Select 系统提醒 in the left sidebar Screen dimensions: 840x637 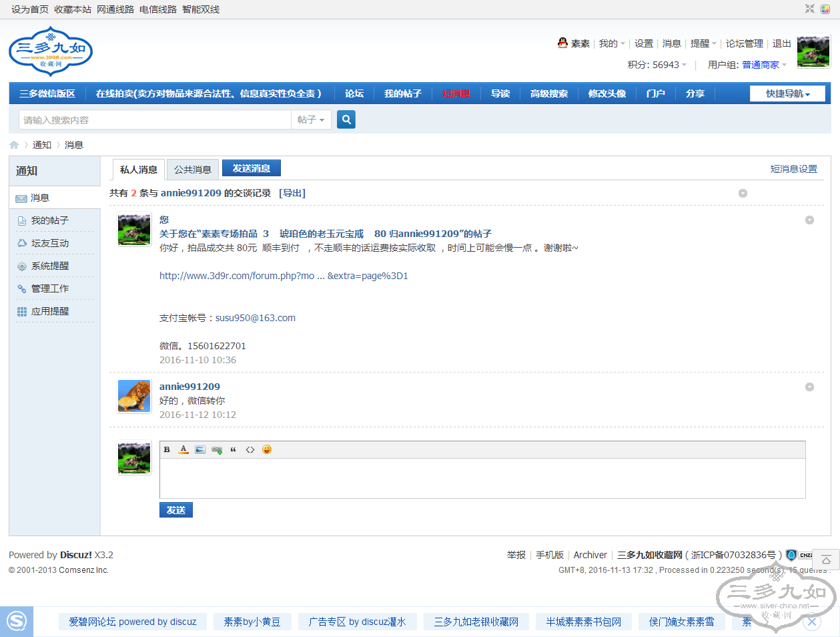point(50,266)
